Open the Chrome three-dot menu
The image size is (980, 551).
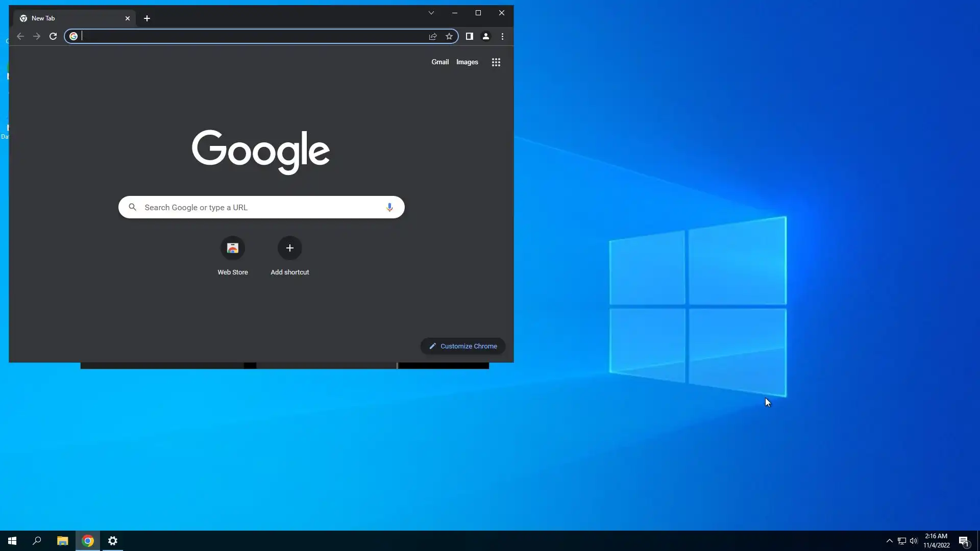[503, 36]
